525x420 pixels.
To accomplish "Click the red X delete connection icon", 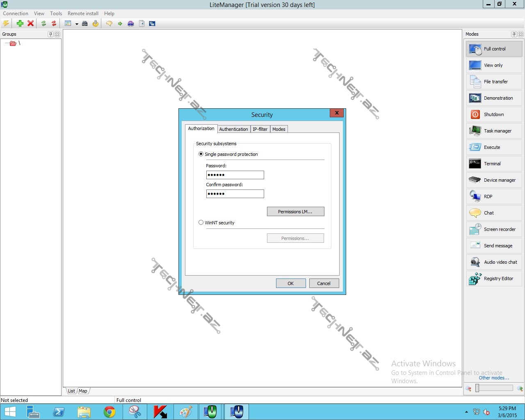I will tap(30, 24).
